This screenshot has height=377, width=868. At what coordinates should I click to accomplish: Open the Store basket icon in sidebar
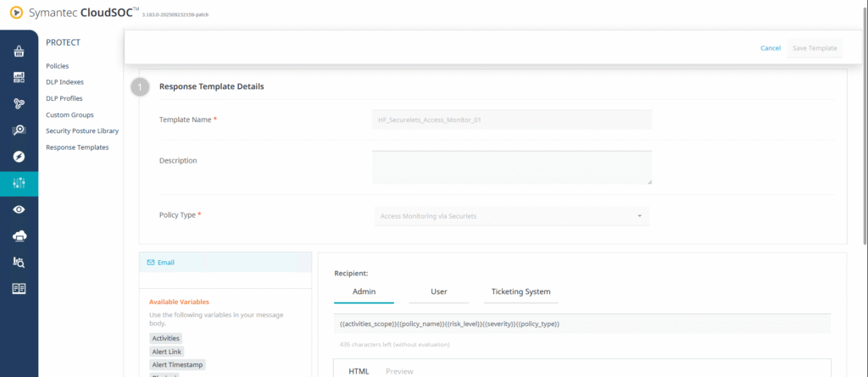click(x=19, y=52)
